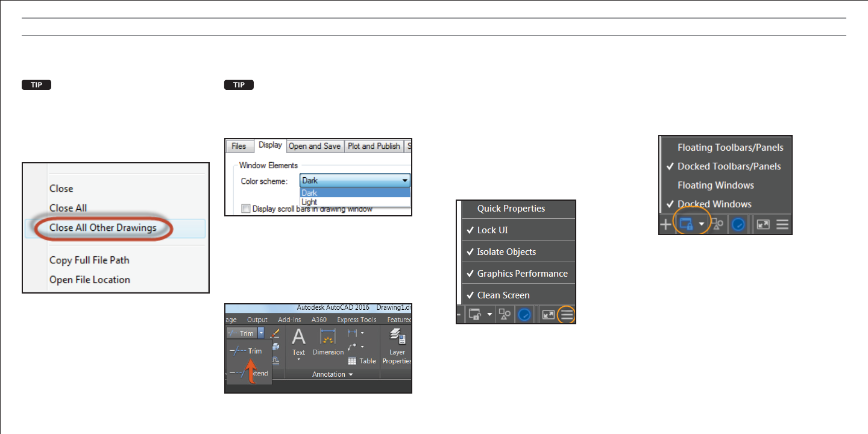Open the Express Tools ribbon tab
868x434 pixels.
click(357, 319)
